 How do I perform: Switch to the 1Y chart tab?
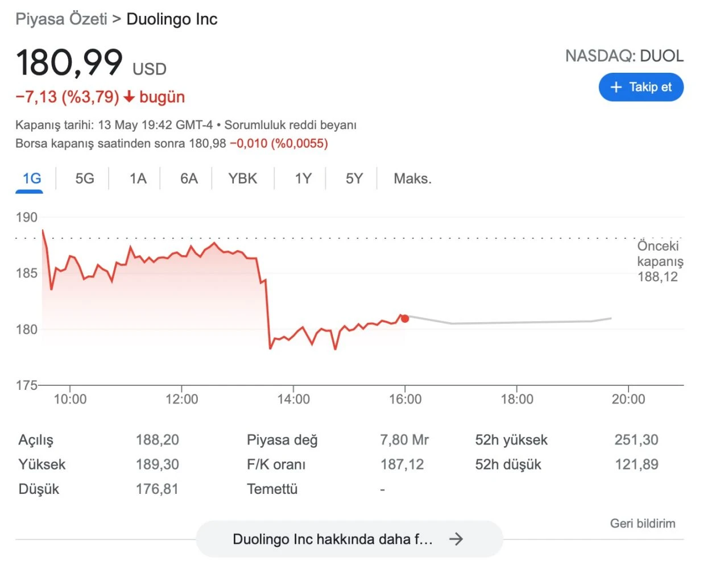click(303, 178)
